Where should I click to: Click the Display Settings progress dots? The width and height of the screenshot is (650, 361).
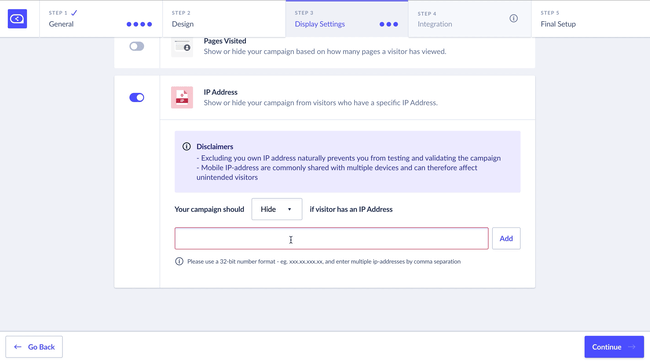389,24
